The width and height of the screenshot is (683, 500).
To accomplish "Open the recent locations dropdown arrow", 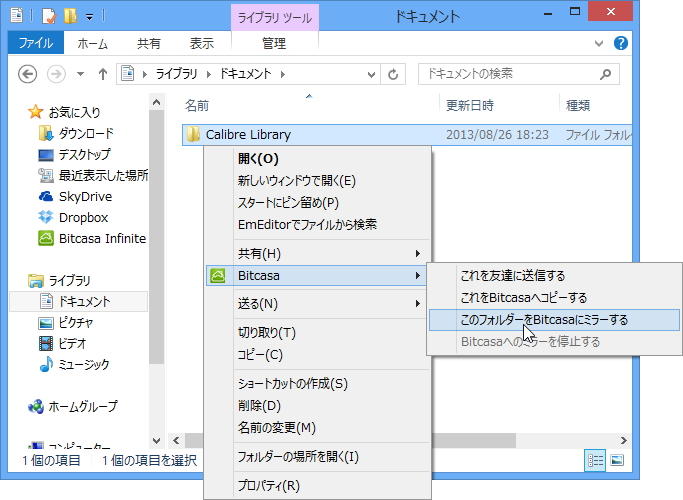I will (80, 74).
